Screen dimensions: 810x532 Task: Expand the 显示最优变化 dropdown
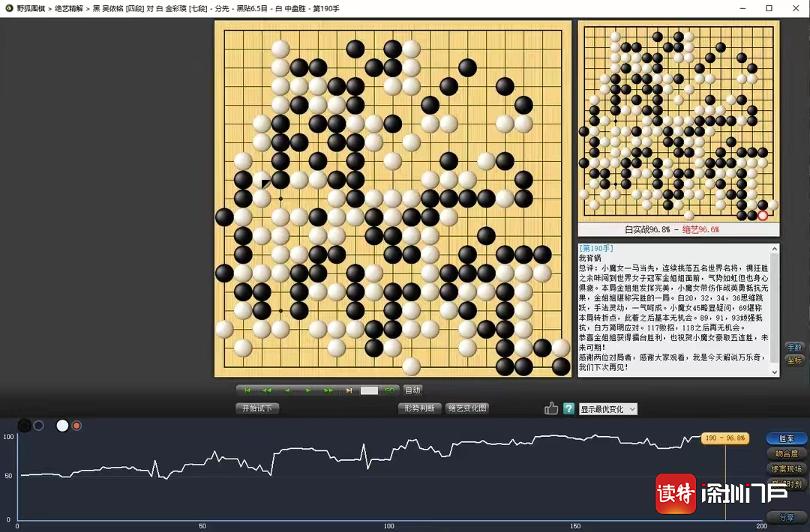608,409
